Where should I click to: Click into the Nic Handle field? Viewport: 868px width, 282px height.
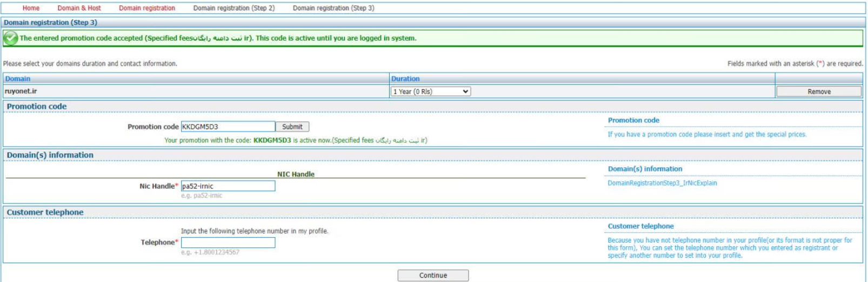point(228,186)
